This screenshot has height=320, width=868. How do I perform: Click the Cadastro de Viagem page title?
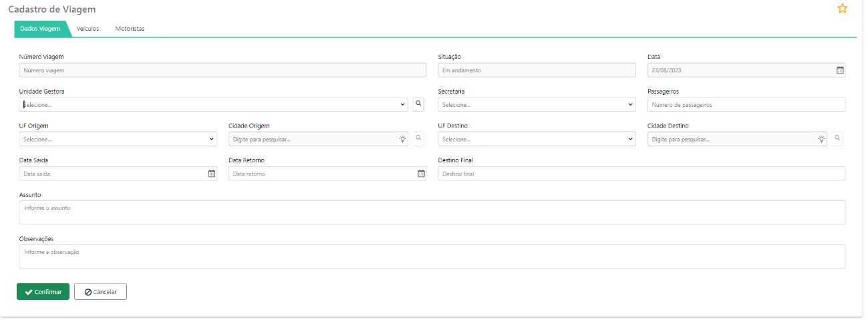tap(51, 9)
